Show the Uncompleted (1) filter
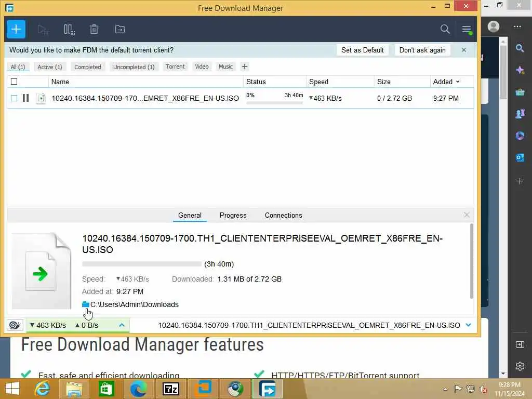This screenshot has height=399, width=532. coord(134,67)
